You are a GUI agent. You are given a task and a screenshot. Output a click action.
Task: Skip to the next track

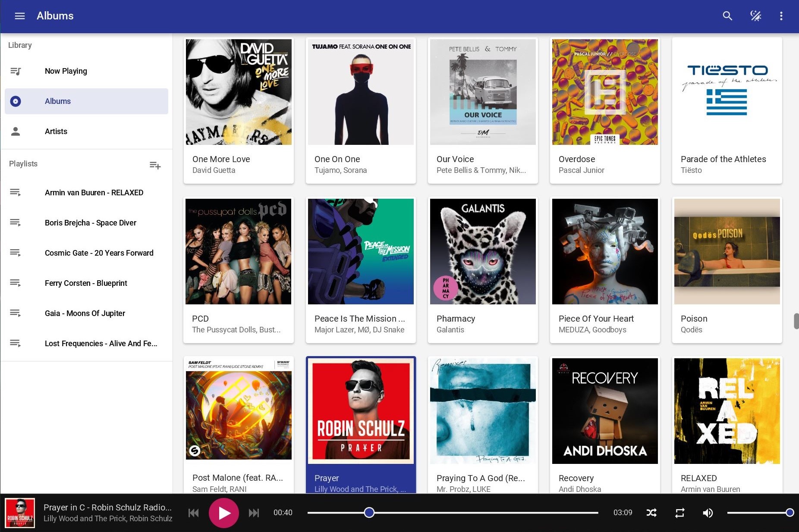pyautogui.click(x=254, y=513)
